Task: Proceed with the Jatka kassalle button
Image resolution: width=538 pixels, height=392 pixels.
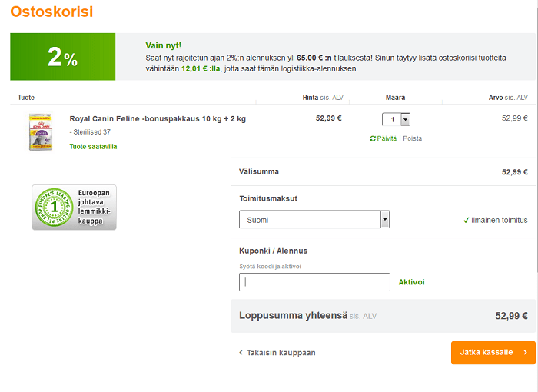Action: click(x=486, y=353)
